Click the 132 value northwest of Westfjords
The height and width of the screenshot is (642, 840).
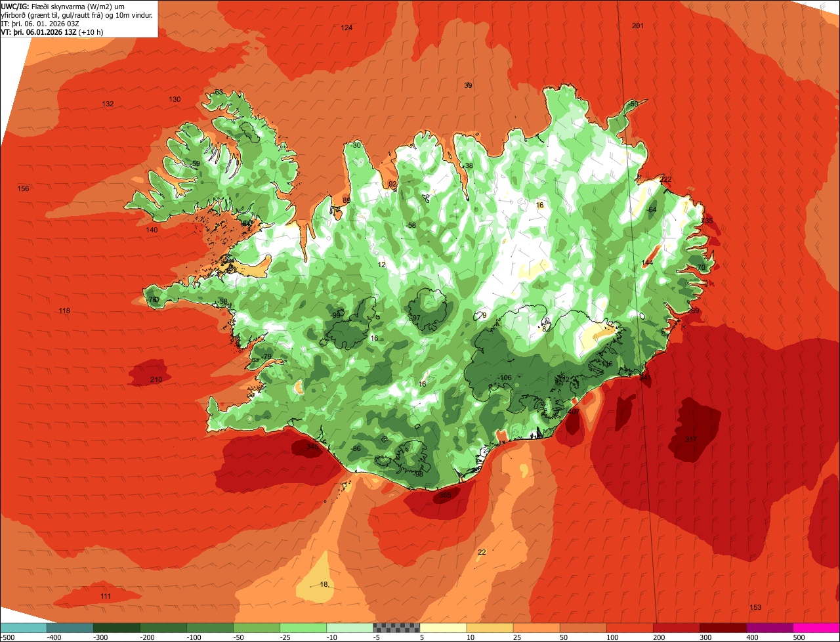tap(108, 104)
